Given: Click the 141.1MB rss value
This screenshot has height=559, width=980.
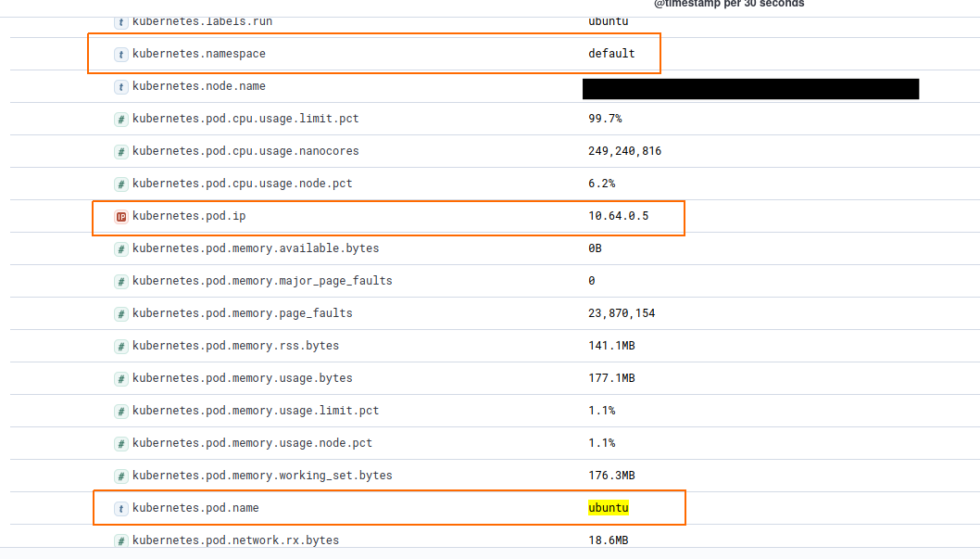Looking at the screenshot, I should tap(611, 347).
